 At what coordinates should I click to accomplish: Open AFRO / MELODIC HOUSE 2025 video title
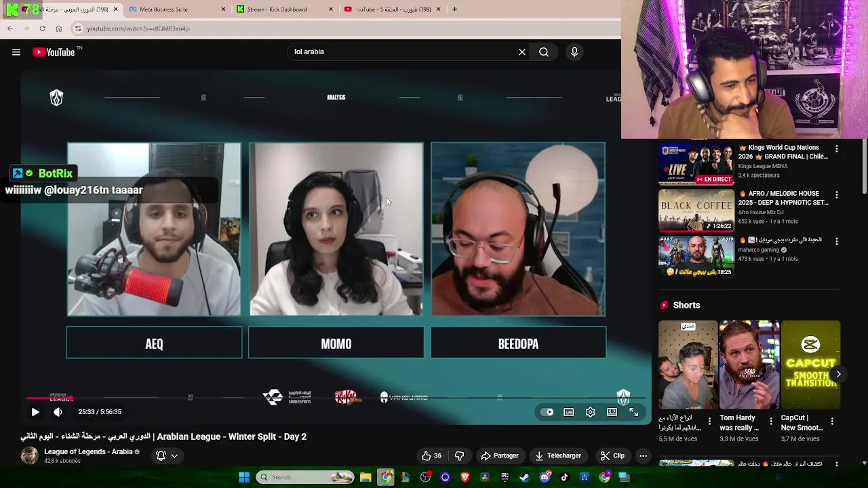[x=783, y=198]
